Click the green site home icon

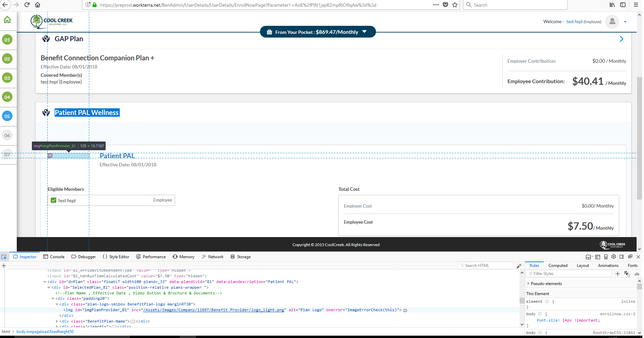[7, 20]
